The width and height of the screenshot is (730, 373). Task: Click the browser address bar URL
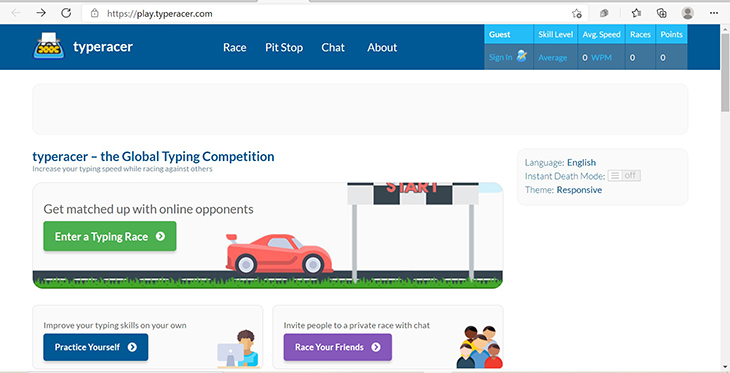click(160, 14)
